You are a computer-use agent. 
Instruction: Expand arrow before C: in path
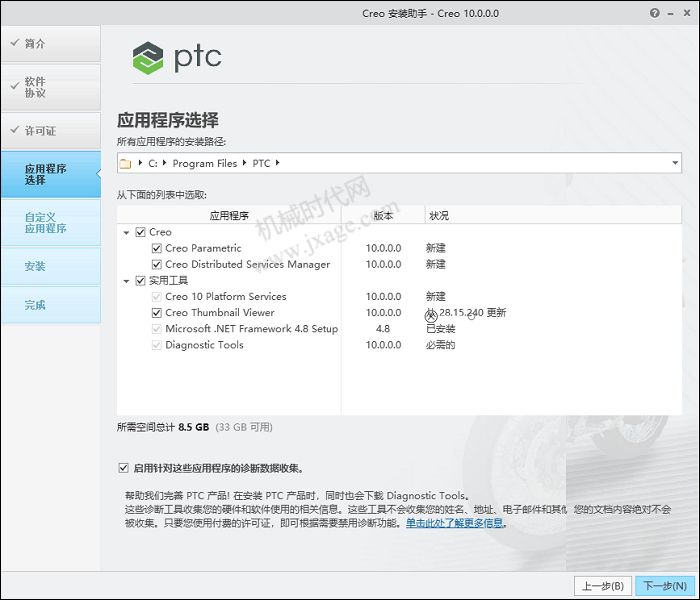click(140, 163)
